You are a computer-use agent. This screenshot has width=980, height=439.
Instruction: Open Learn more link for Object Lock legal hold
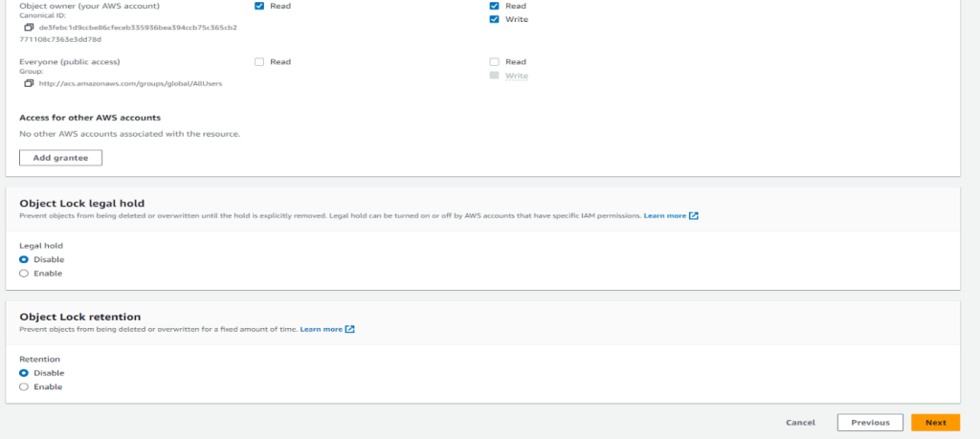click(x=664, y=216)
